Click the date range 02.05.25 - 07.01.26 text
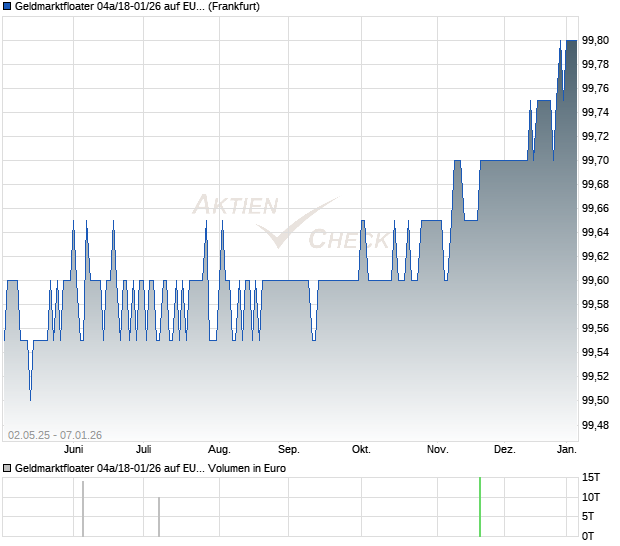This screenshot has width=620, height=546. click(55, 435)
